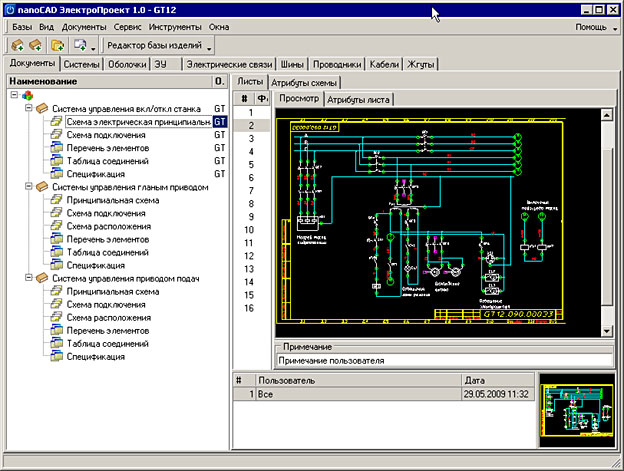Click the colored cubes root project icon
This screenshot has height=471, width=624.
coord(27,95)
